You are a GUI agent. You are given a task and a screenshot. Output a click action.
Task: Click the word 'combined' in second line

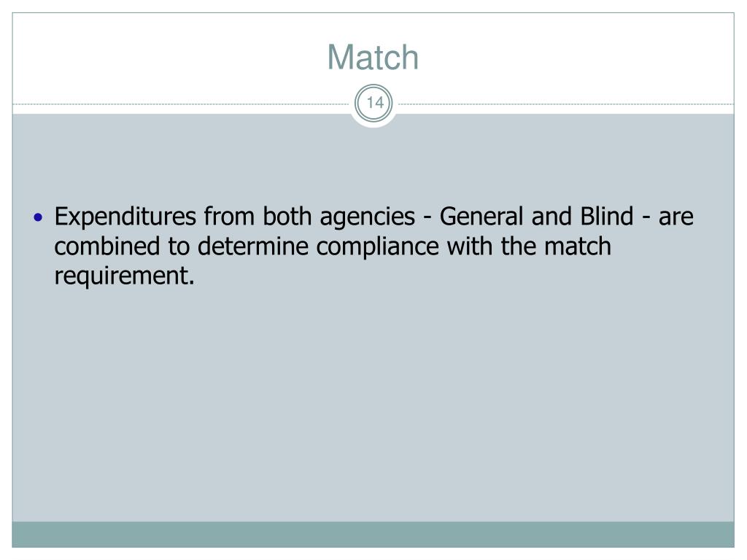107,246
